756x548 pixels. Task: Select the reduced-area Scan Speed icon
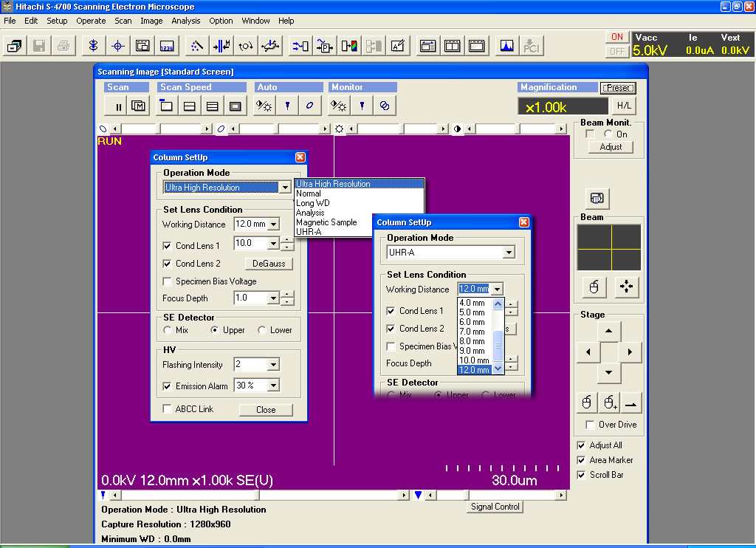pyautogui.click(x=236, y=106)
